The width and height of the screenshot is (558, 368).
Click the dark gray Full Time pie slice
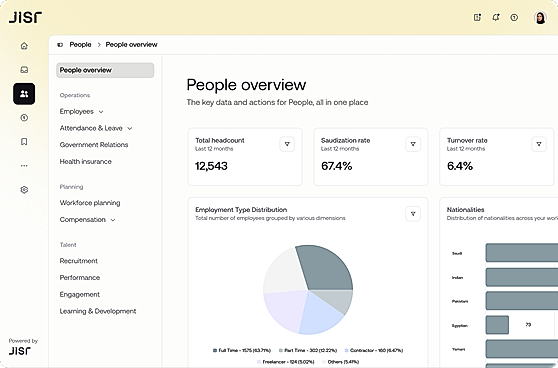pos(326,269)
